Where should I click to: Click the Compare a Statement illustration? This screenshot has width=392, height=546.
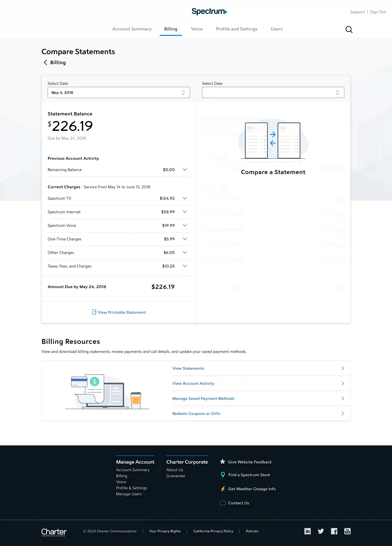click(x=273, y=140)
